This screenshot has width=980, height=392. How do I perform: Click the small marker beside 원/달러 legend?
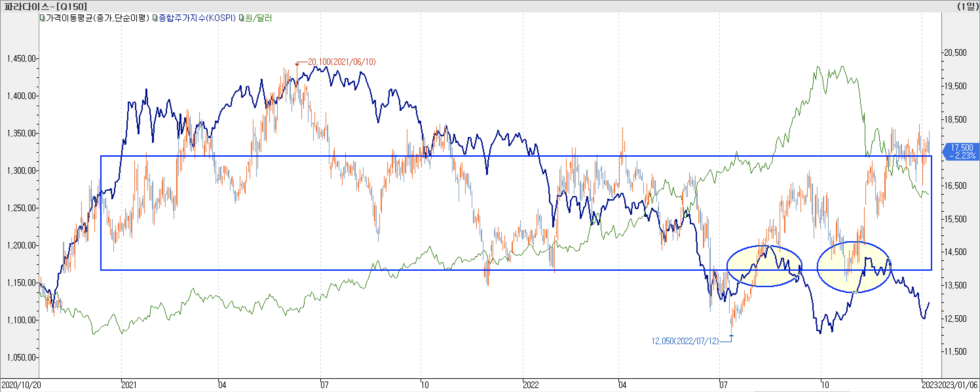click(x=242, y=18)
